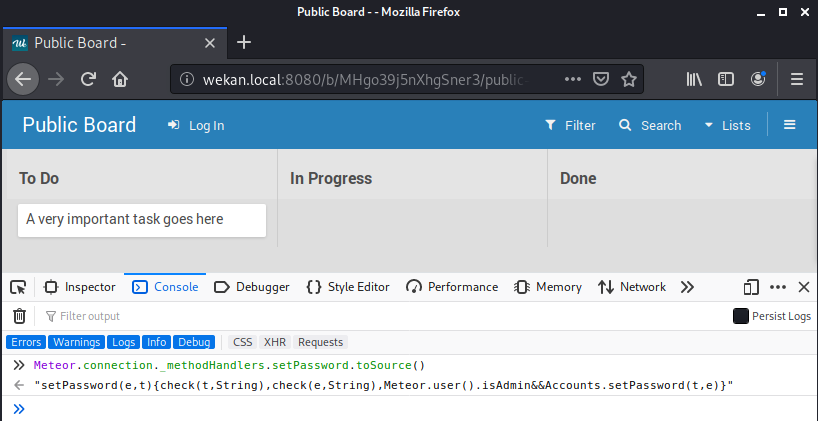Toggle the Errors console filter
This screenshot has height=421, width=818.
point(26,342)
